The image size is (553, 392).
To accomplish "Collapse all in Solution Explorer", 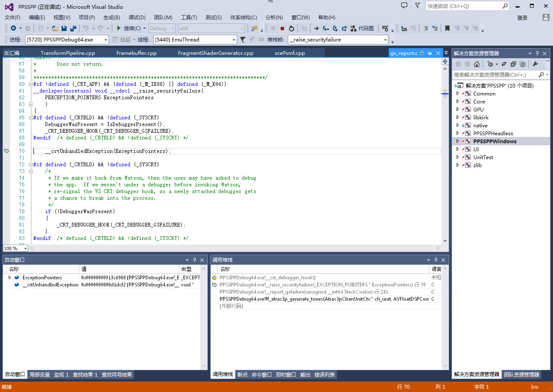I will pos(513,64).
